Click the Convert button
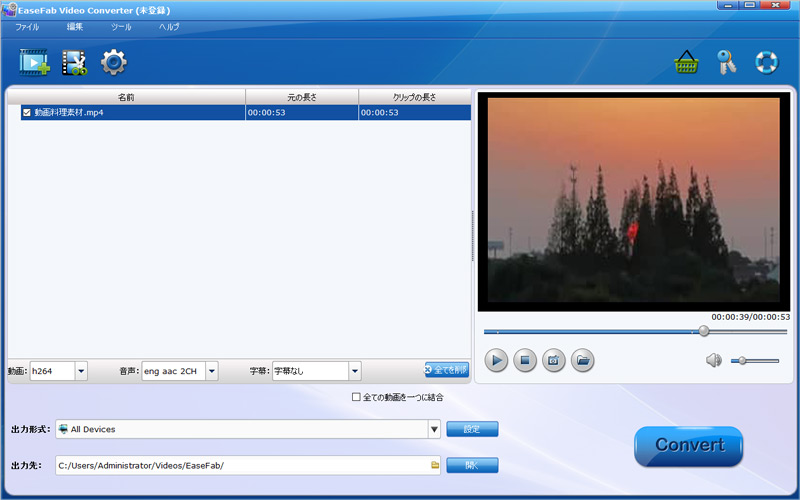 click(x=689, y=445)
